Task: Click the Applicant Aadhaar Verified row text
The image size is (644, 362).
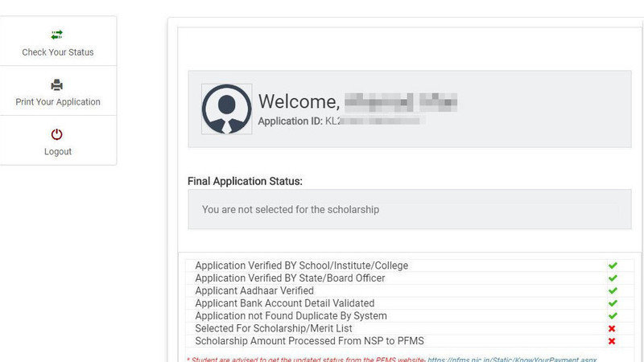Action: click(x=254, y=290)
